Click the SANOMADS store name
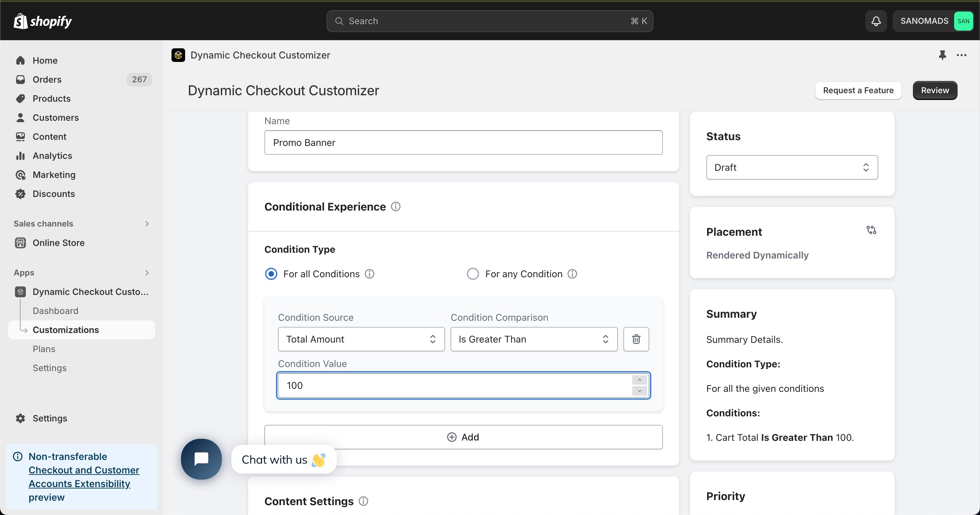Image resolution: width=980 pixels, height=515 pixels. click(924, 21)
